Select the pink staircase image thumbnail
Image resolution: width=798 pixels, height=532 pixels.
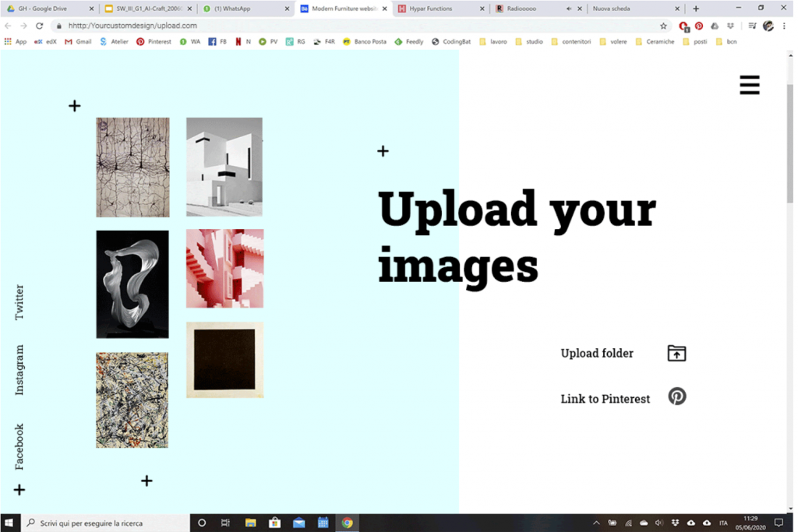point(224,268)
